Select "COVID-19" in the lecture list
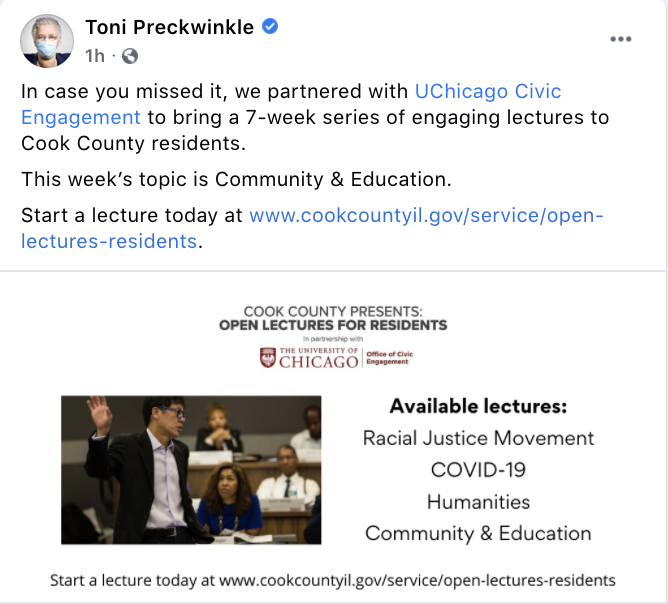668x604 pixels. [478, 469]
